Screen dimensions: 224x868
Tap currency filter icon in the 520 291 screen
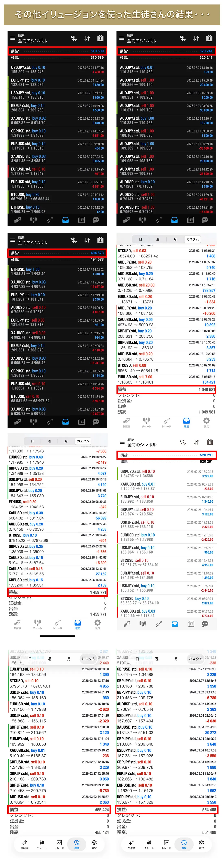(182, 442)
